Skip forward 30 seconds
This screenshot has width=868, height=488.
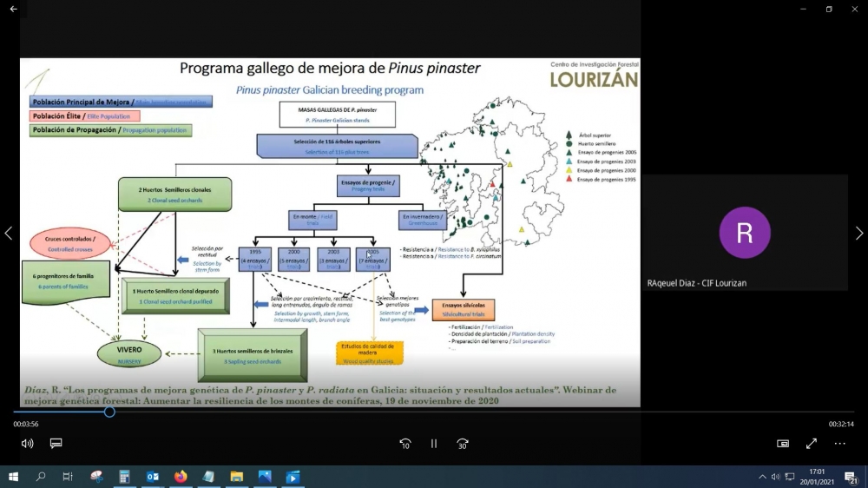pyautogui.click(x=463, y=444)
